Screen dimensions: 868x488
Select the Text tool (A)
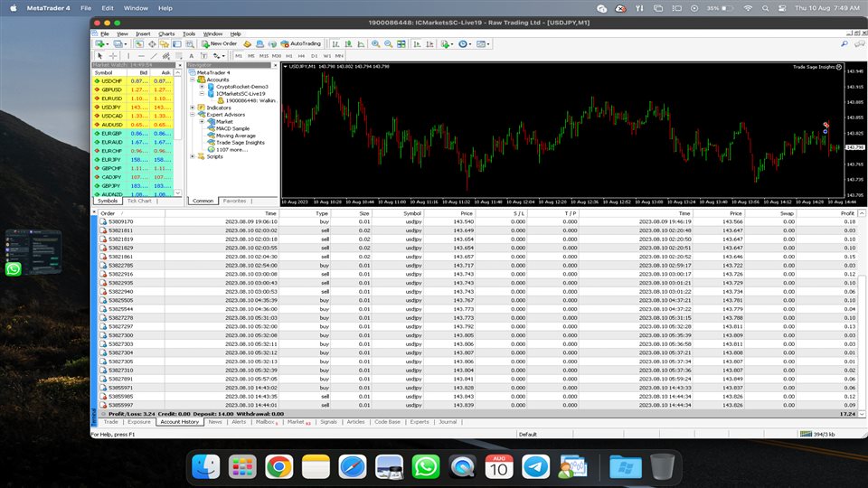tap(191, 56)
